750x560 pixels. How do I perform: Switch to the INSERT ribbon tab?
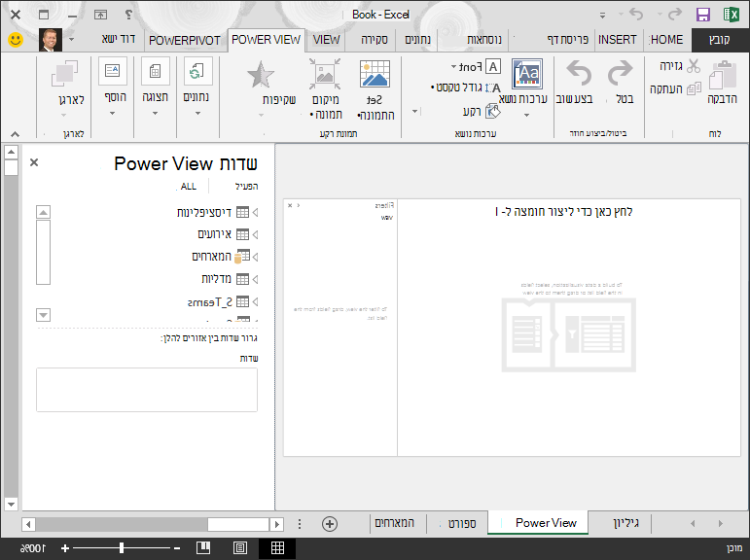click(617, 40)
